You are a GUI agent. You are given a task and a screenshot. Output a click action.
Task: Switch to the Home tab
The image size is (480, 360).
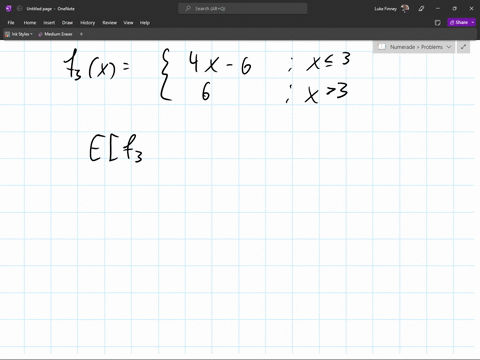[30, 23]
